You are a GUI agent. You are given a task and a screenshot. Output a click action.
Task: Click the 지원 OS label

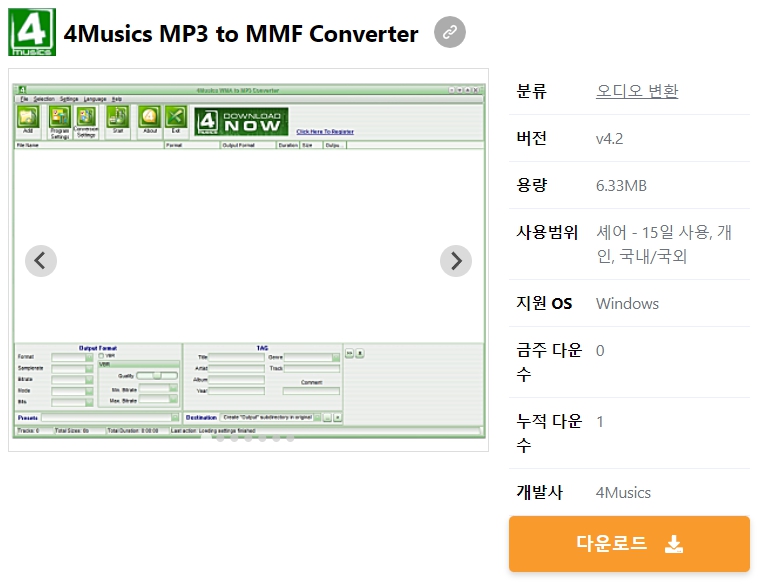click(544, 304)
